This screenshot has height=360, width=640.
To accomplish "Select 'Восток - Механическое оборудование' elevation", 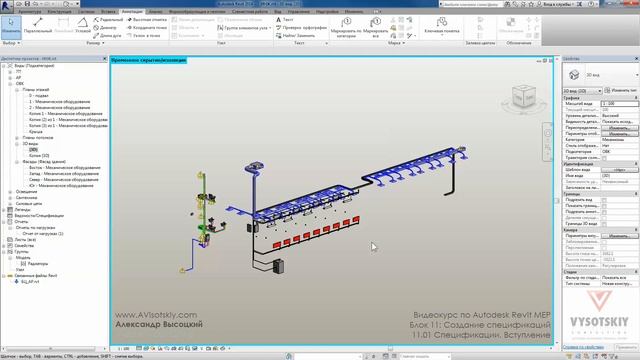I will (64, 168).
